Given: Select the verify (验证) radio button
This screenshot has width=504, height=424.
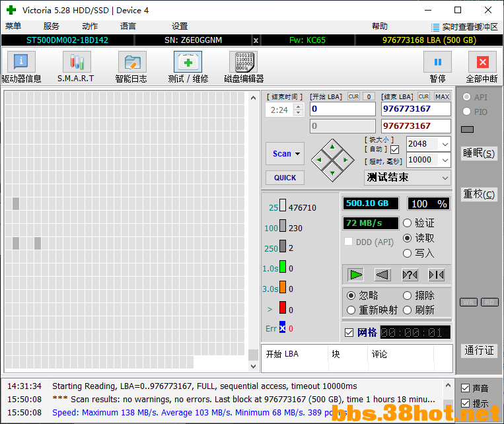Looking at the screenshot, I should [408, 223].
